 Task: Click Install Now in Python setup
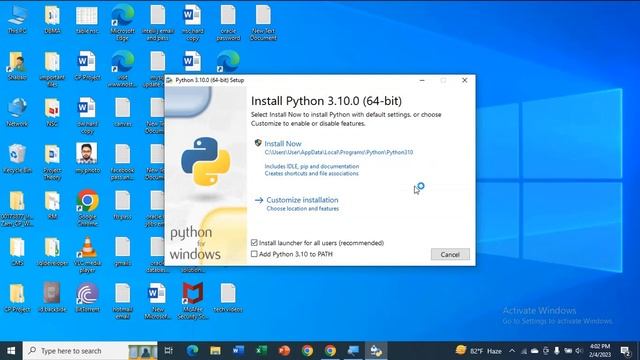282,144
